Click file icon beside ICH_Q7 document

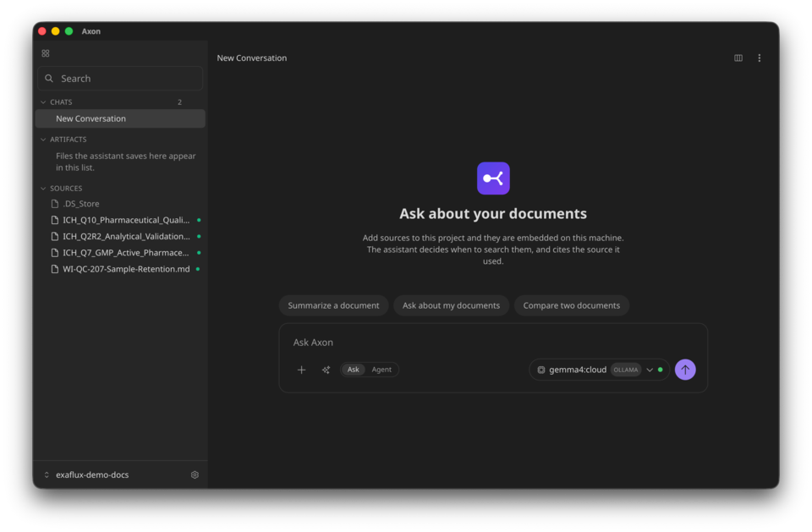click(x=54, y=253)
